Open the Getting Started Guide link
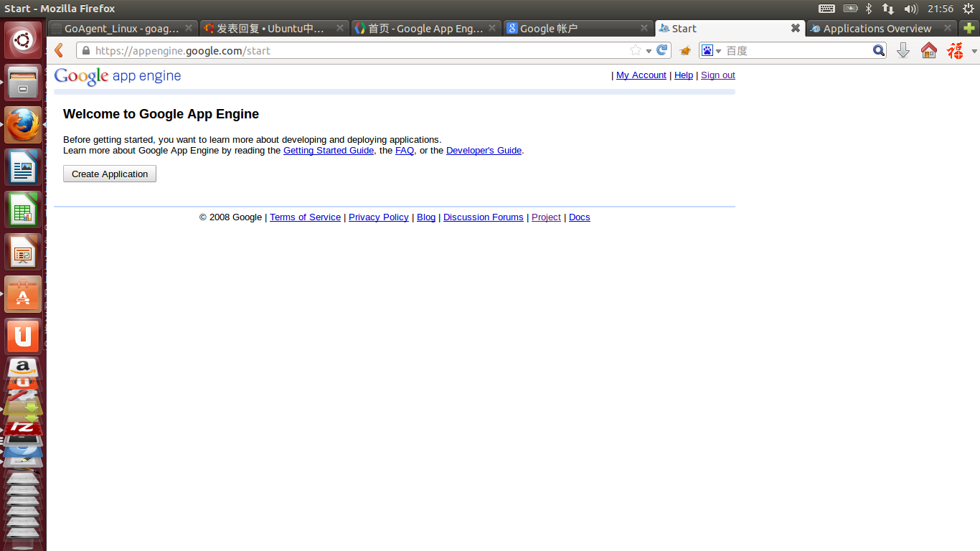Viewport: 980px width, 551px height. coord(329,151)
